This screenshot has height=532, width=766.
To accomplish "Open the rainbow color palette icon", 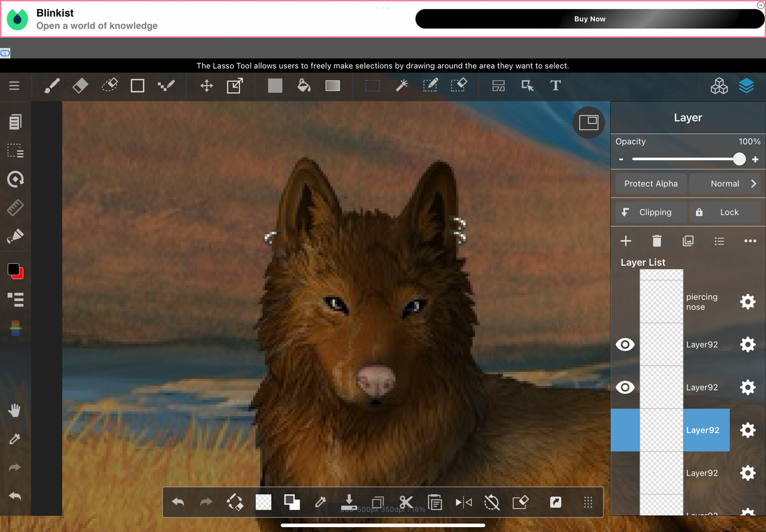I will (x=16, y=328).
